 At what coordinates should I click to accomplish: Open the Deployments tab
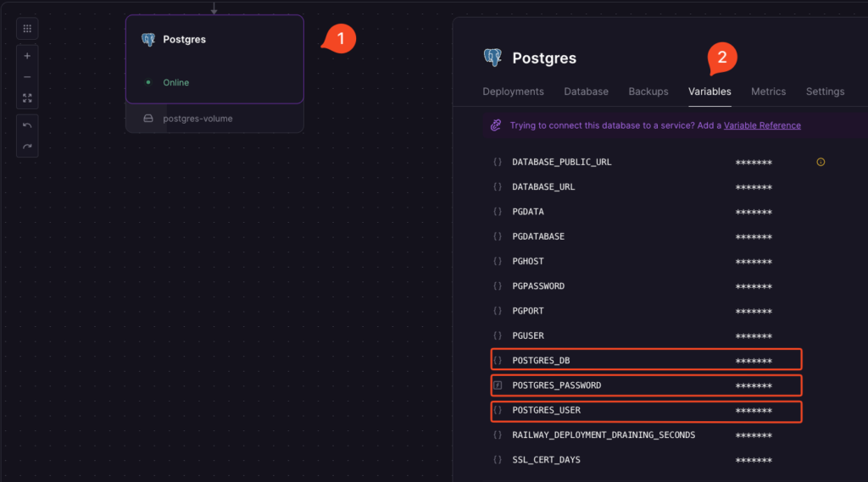point(513,91)
